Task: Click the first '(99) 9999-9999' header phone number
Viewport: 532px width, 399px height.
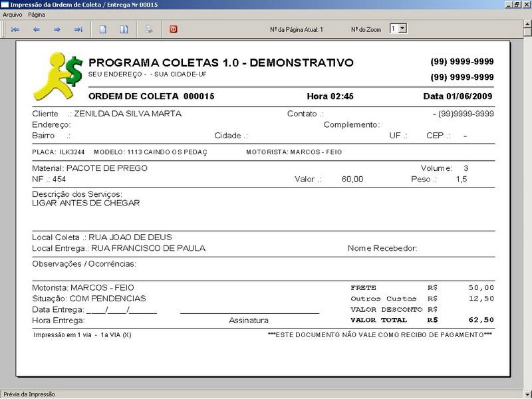Action: pos(462,62)
